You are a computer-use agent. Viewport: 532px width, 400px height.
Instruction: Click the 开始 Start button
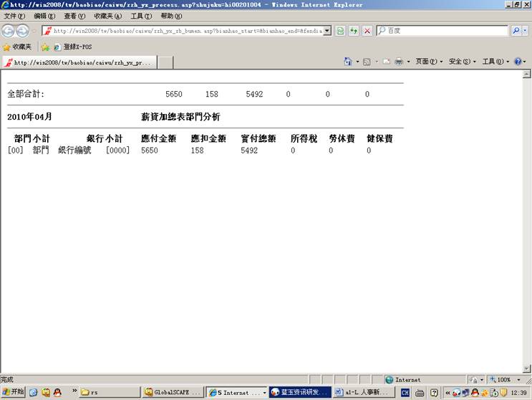pos(13,392)
